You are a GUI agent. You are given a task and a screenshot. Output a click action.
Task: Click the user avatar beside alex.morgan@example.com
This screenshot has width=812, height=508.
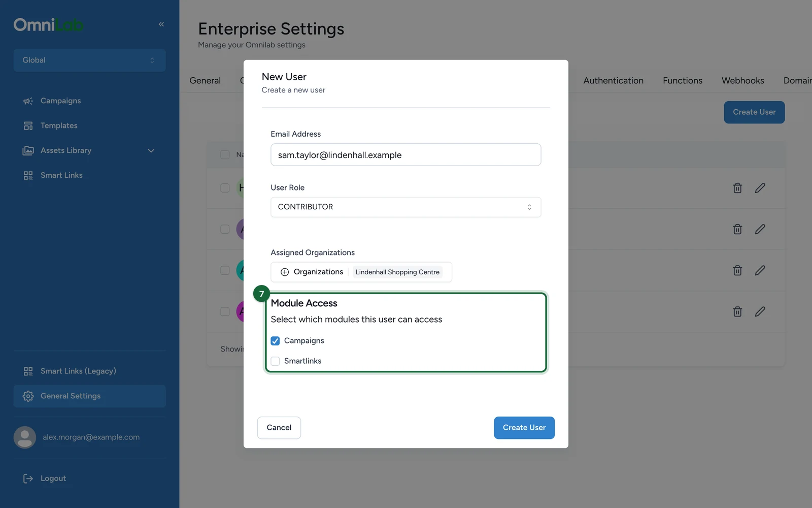(25, 437)
